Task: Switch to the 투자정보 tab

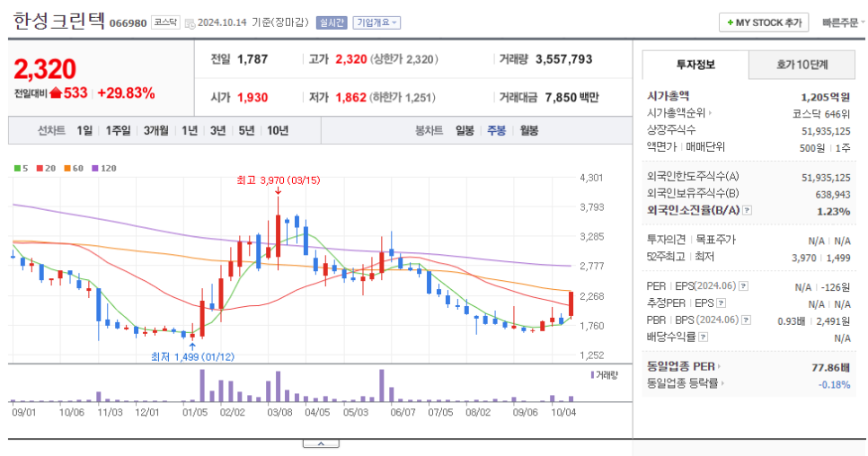Action: pyautogui.click(x=695, y=65)
